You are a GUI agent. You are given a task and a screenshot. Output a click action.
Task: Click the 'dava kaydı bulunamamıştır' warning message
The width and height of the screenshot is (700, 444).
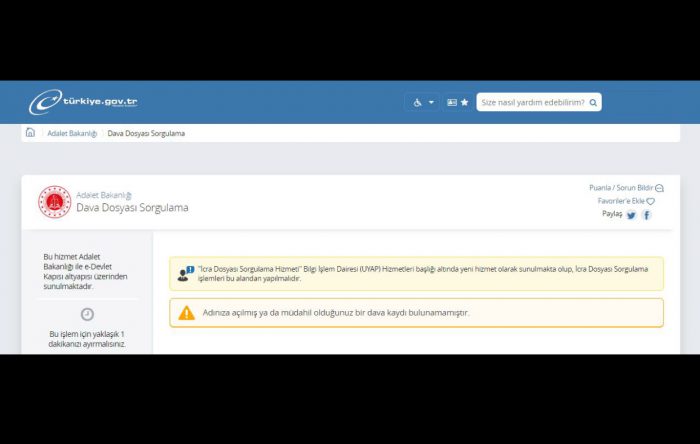pyautogui.click(x=336, y=313)
